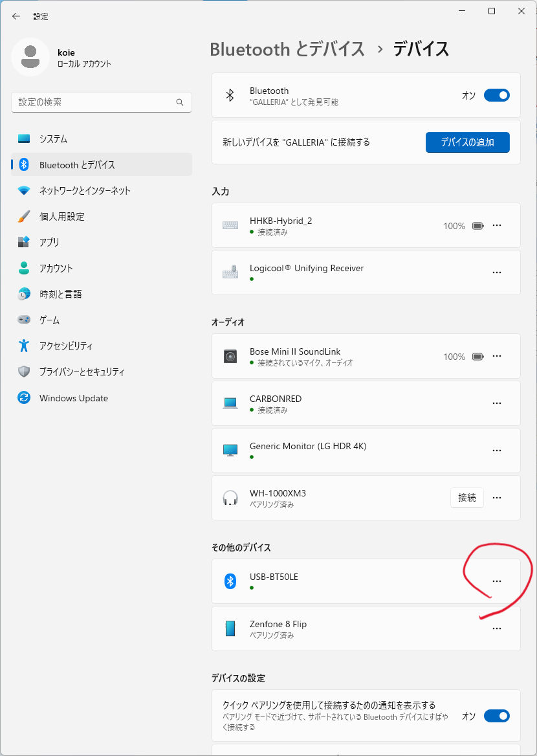
Task: Click the clock and globe icon
Action: click(x=24, y=294)
